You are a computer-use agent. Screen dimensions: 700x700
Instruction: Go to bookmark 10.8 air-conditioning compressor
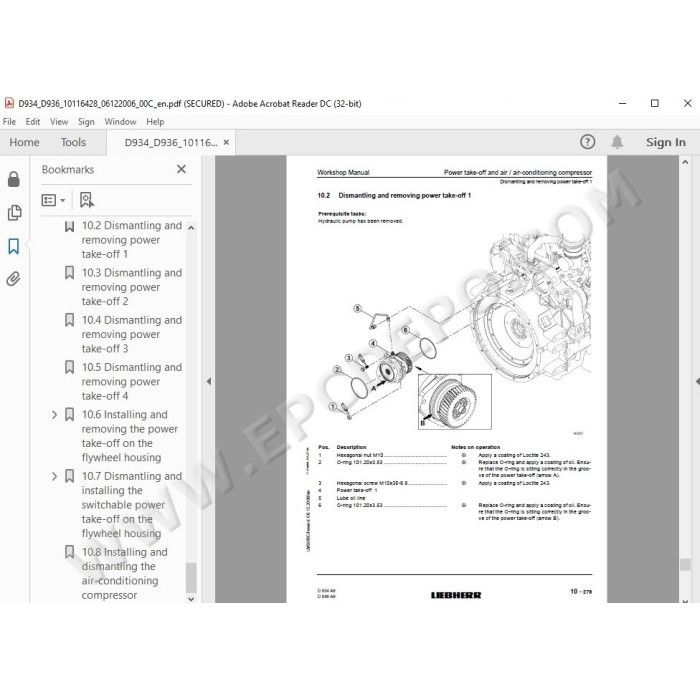pos(125,574)
